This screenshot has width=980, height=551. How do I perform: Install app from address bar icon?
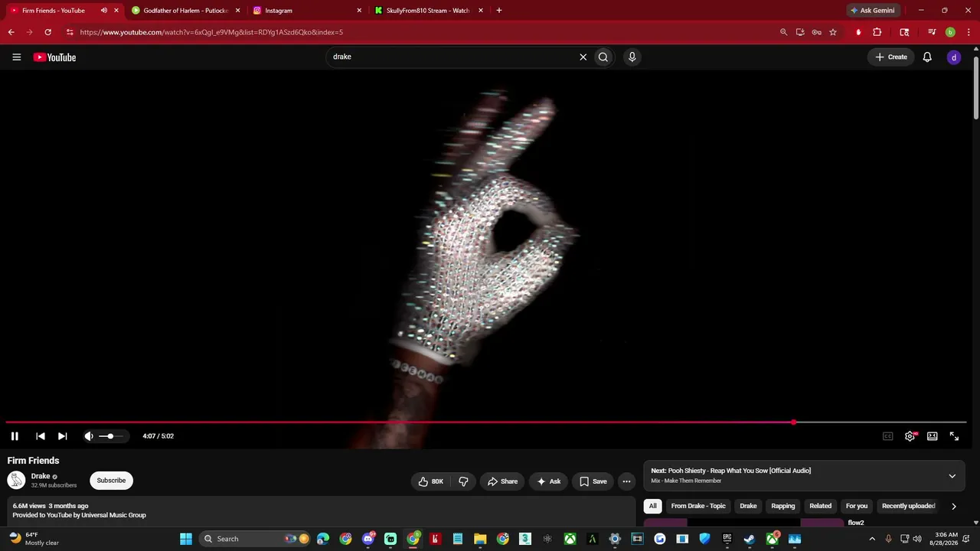click(800, 32)
